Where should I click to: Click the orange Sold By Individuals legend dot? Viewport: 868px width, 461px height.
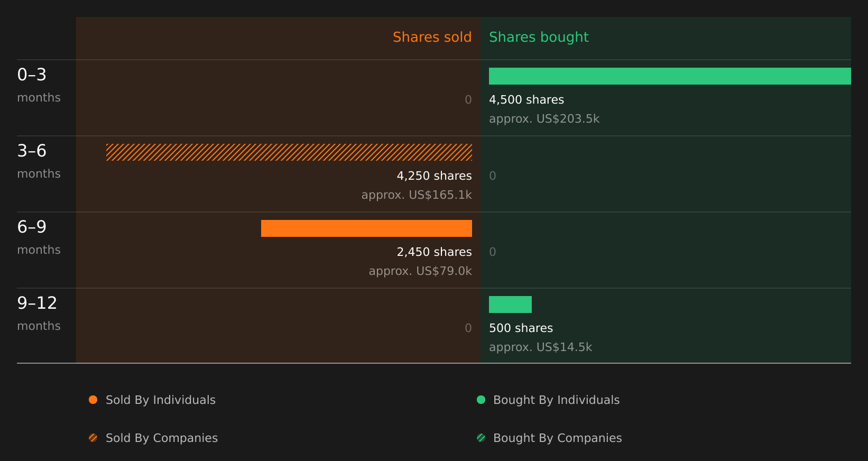click(x=93, y=400)
